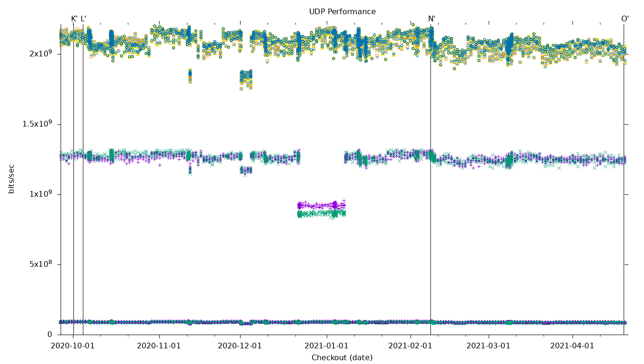Screen dimensions: 644x364
Task: Select the N' marker label
Action: click(431, 19)
